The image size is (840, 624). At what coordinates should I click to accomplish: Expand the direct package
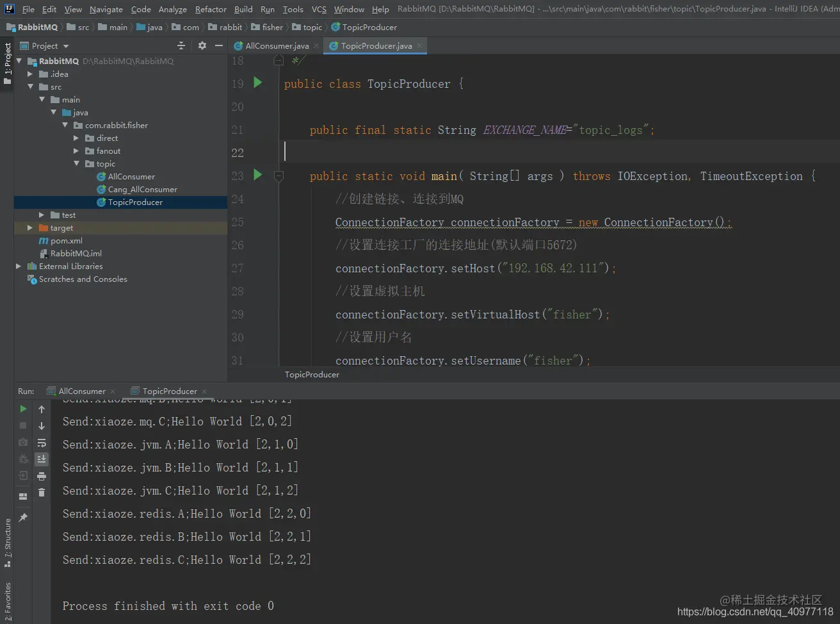click(76, 138)
